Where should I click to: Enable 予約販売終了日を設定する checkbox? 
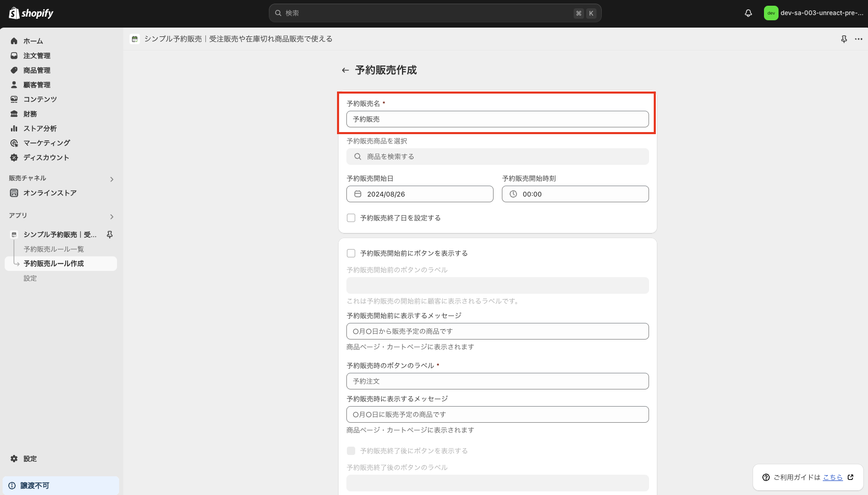351,217
